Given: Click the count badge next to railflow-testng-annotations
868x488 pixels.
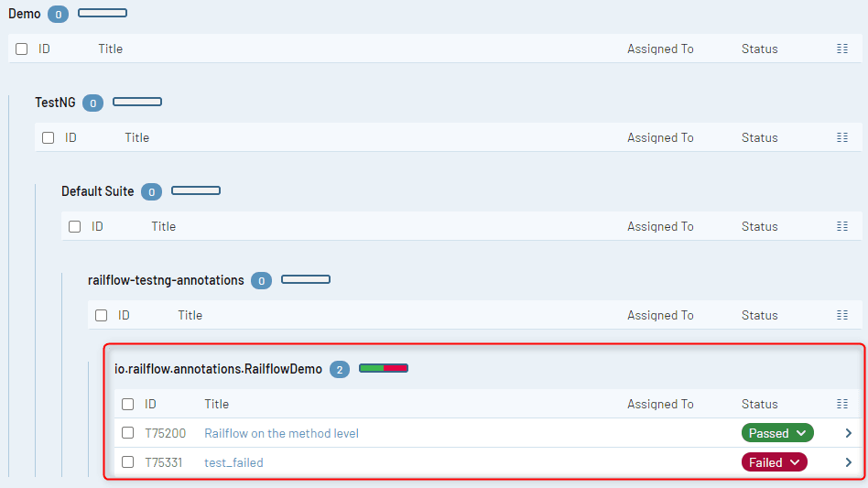Looking at the screenshot, I should 261,280.
